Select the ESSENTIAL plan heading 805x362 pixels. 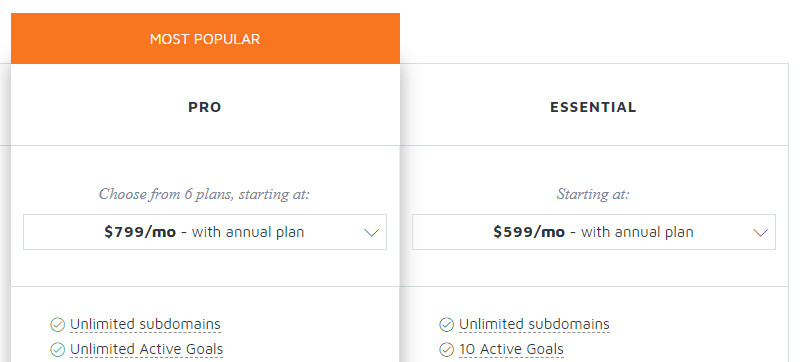click(593, 107)
